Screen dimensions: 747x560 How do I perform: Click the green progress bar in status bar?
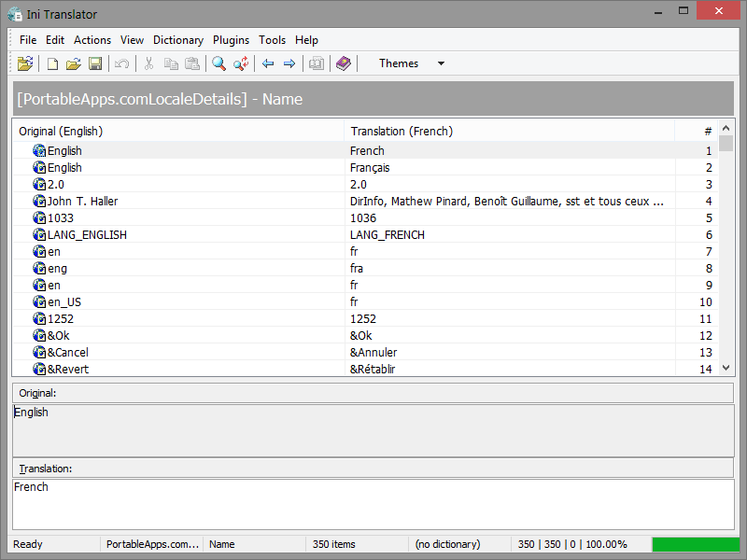(x=695, y=544)
